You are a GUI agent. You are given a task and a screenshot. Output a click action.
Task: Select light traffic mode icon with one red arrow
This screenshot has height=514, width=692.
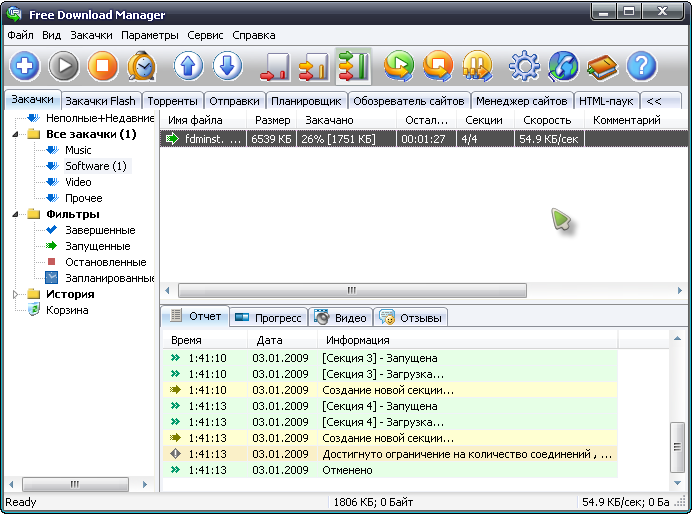275,67
